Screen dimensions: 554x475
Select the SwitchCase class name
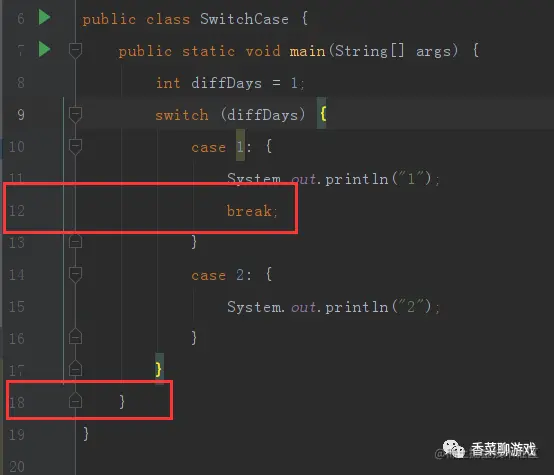pyautogui.click(x=244, y=19)
